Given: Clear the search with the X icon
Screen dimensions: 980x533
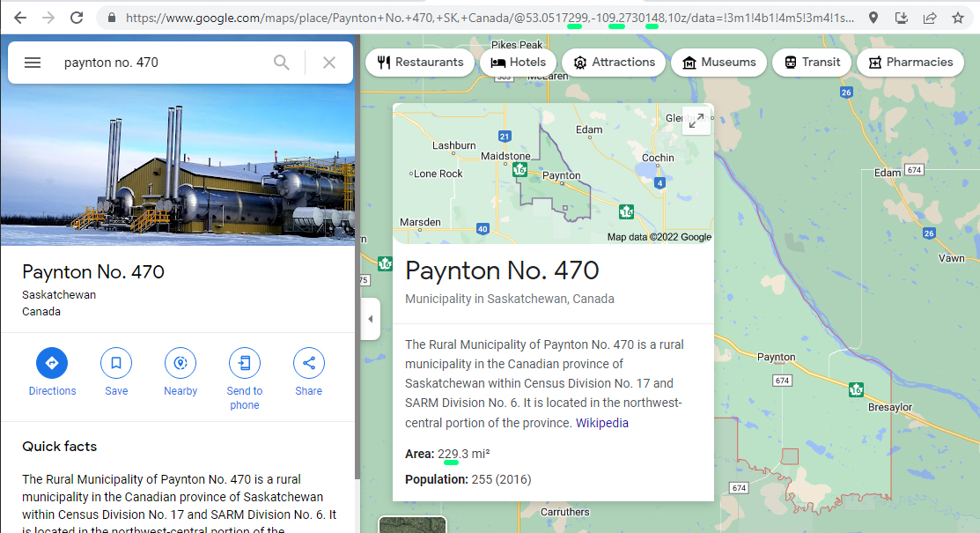Looking at the screenshot, I should [x=328, y=63].
